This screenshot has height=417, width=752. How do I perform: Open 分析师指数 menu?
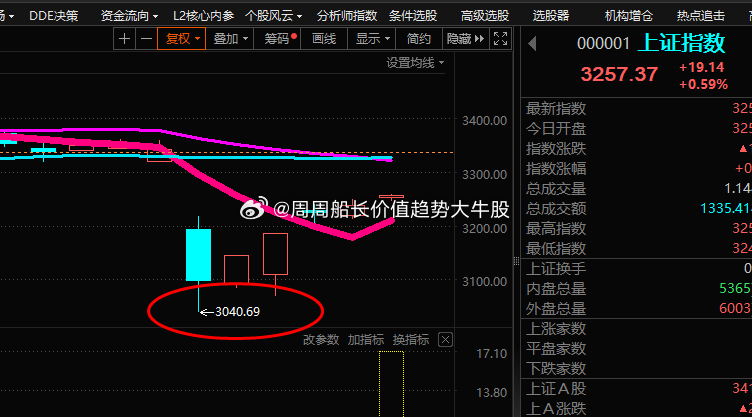(347, 16)
